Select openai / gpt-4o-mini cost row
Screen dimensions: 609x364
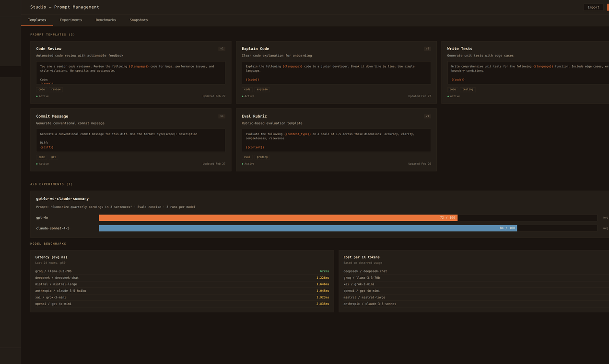[x=476, y=291]
